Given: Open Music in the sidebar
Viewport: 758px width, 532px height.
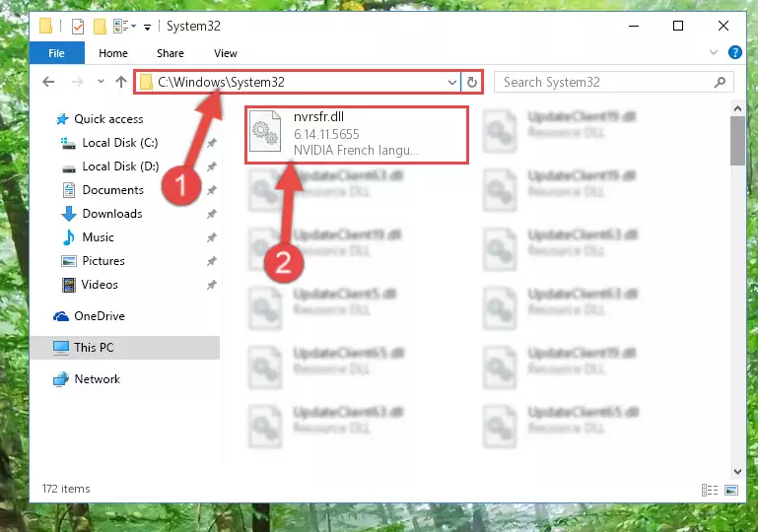Looking at the screenshot, I should coord(89,237).
